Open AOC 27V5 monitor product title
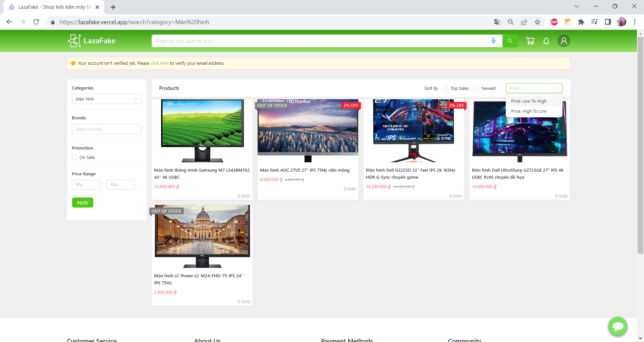Screen dimensions: 644x342 [305, 170]
